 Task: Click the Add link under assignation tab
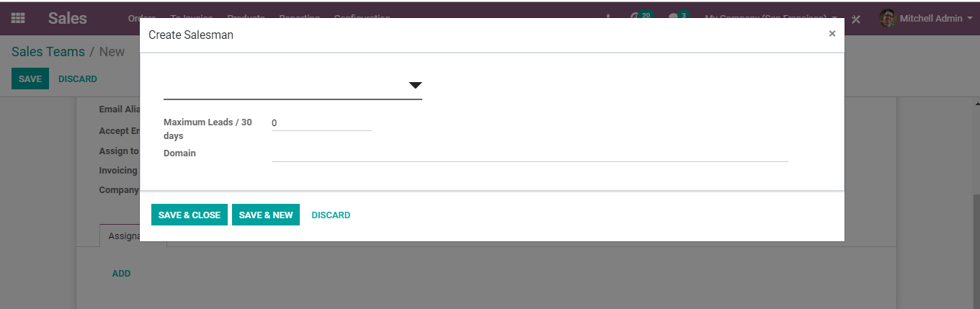(121, 273)
